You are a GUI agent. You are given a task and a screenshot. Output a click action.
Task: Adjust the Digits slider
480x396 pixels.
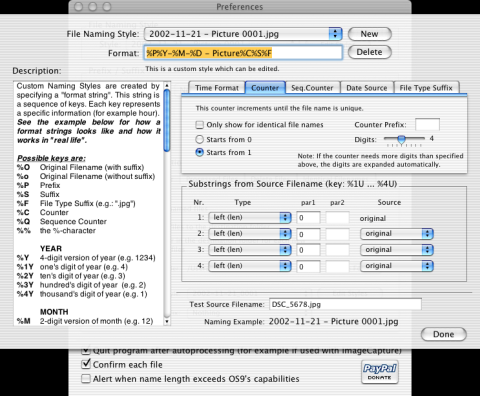402,139
